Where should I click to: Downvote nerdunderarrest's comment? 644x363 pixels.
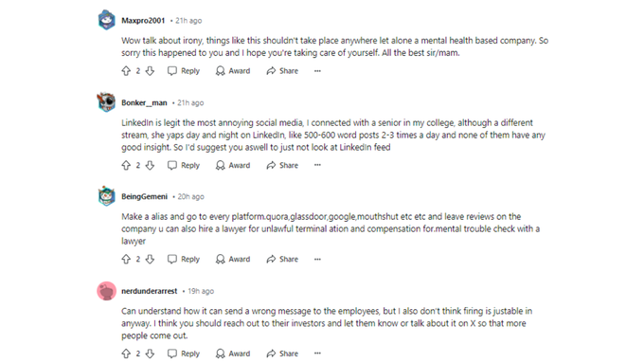tap(150, 354)
